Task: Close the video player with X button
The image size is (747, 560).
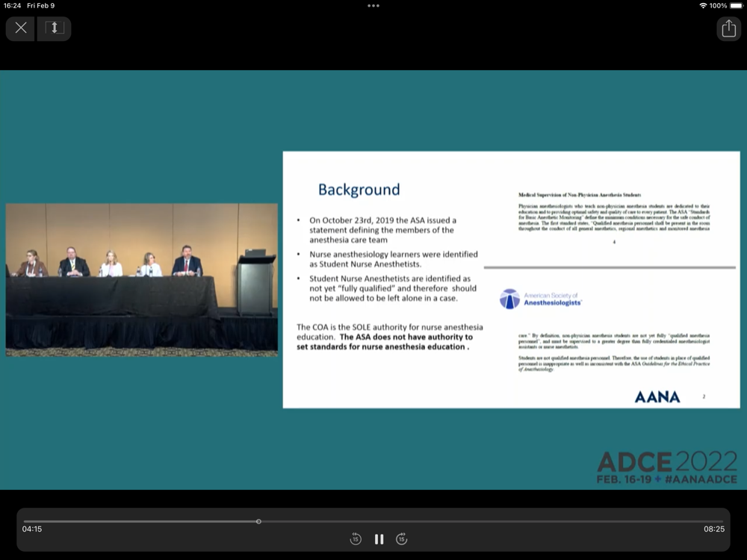Action: (20, 28)
